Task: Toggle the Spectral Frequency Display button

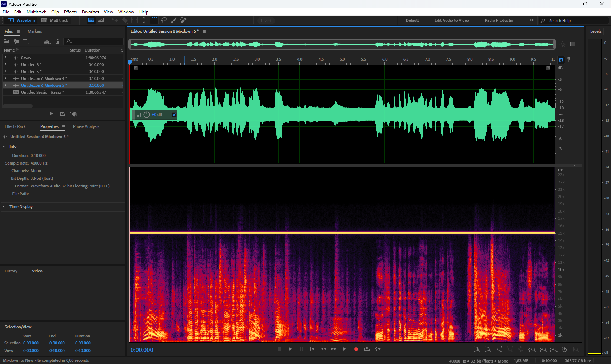Action: pyautogui.click(x=91, y=20)
